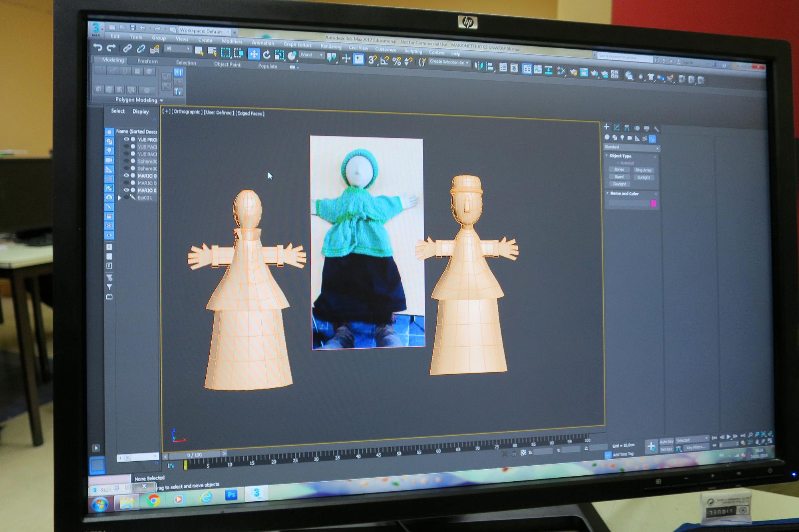Click the Ring Array button
Image resolution: width=799 pixels, height=532 pixels.
(643, 170)
